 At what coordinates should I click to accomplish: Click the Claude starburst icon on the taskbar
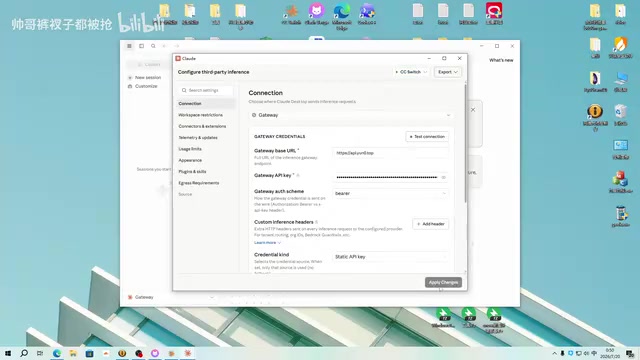(188, 353)
